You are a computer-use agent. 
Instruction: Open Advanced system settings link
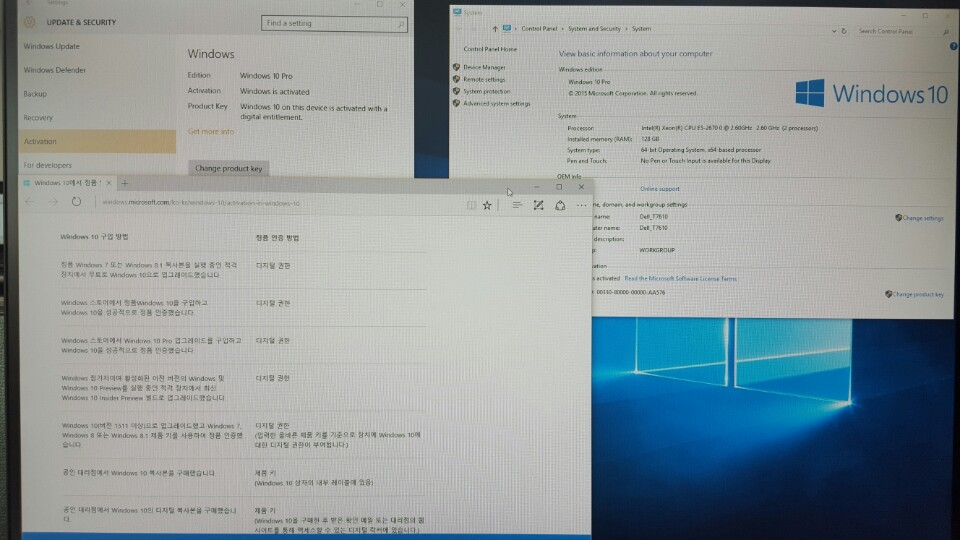tap(497, 103)
